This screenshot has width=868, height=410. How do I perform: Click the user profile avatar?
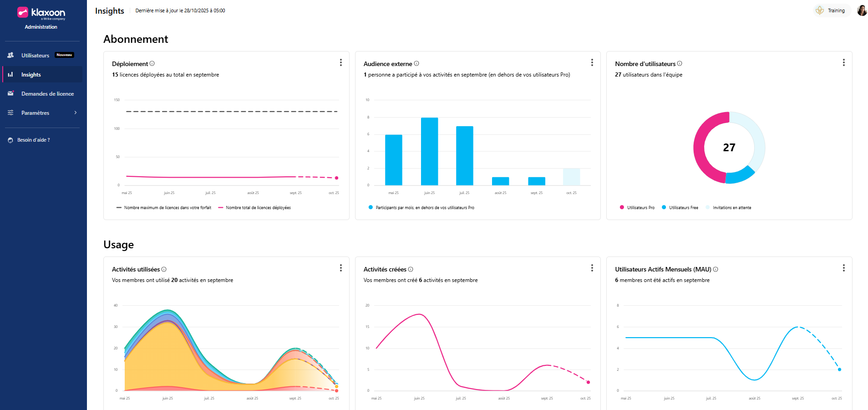(x=862, y=10)
